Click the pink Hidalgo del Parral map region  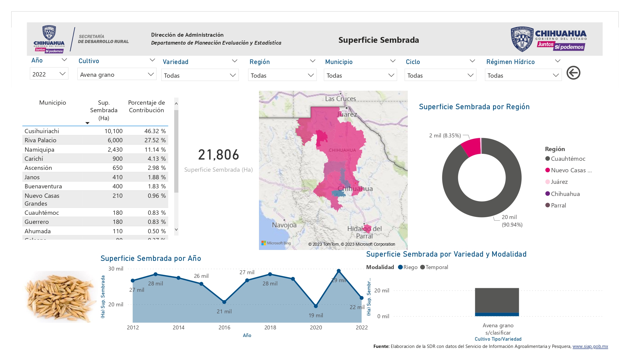coord(367,228)
